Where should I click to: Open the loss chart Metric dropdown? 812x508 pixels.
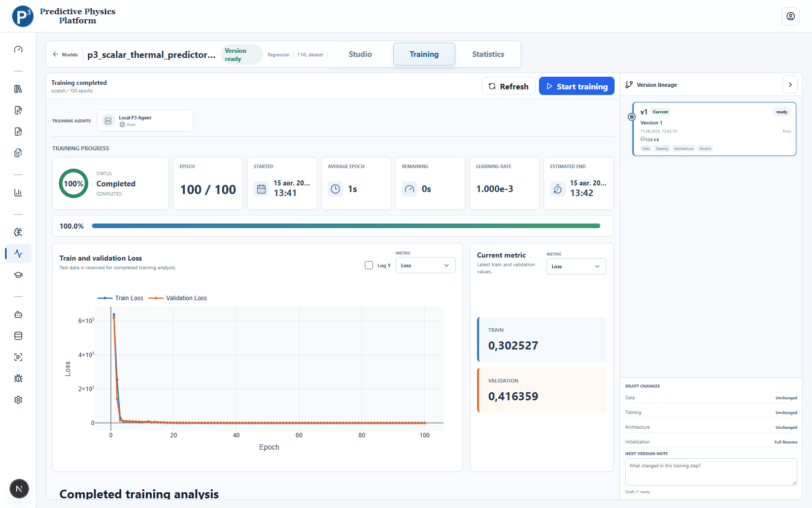pos(425,265)
